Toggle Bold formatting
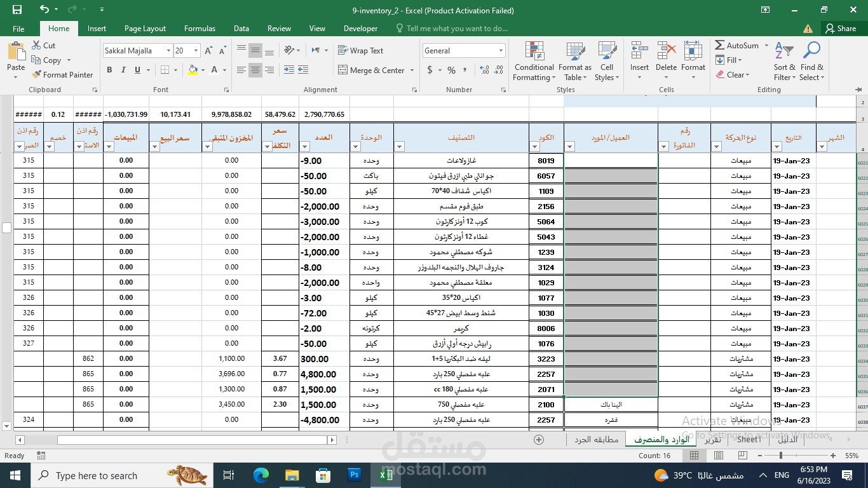 [109, 70]
